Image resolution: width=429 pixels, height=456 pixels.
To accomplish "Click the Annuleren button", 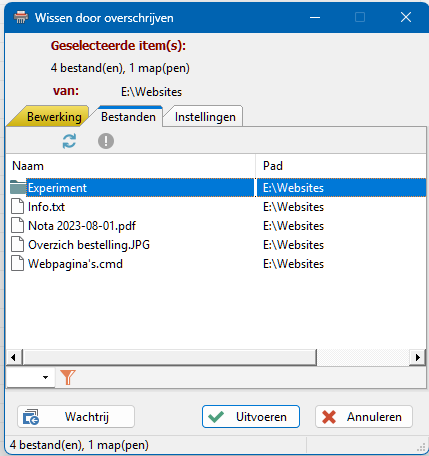I will [364, 417].
